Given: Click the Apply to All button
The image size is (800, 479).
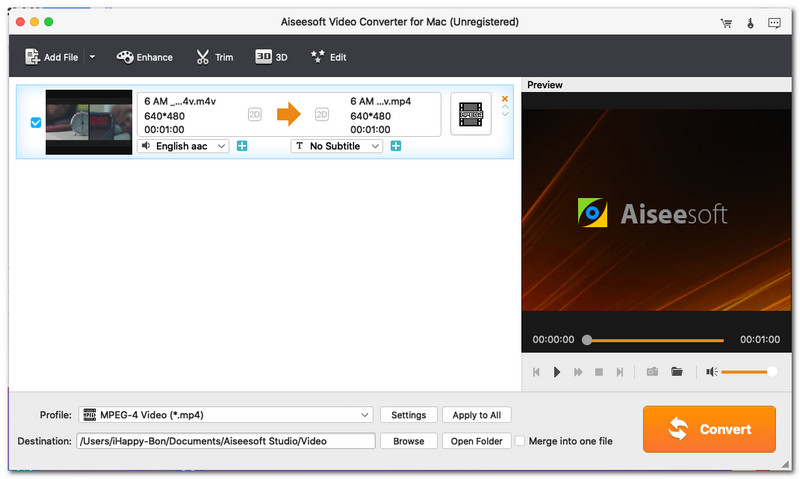Looking at the screenshot, I should [x=476, y=415].
